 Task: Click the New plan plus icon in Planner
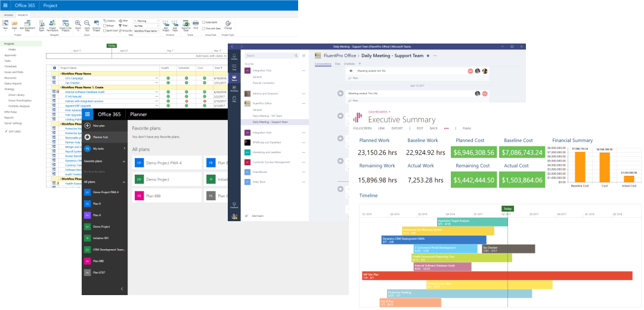(88, 126)
